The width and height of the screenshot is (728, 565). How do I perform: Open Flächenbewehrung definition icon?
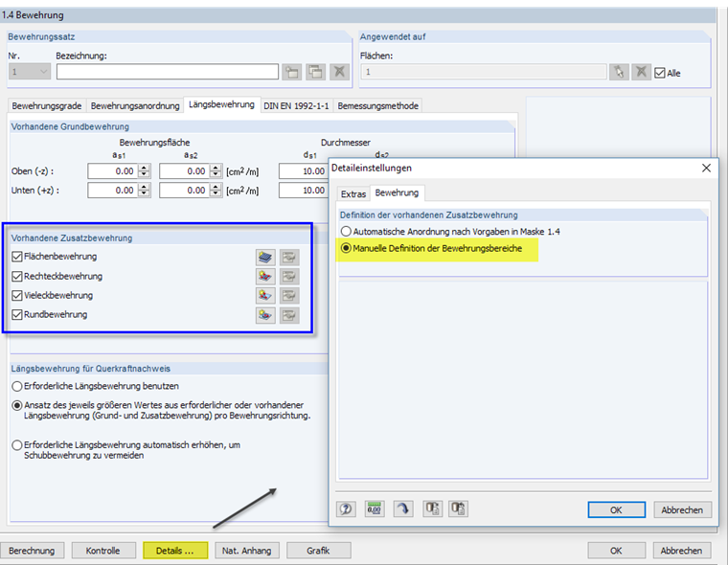[265, 258]
